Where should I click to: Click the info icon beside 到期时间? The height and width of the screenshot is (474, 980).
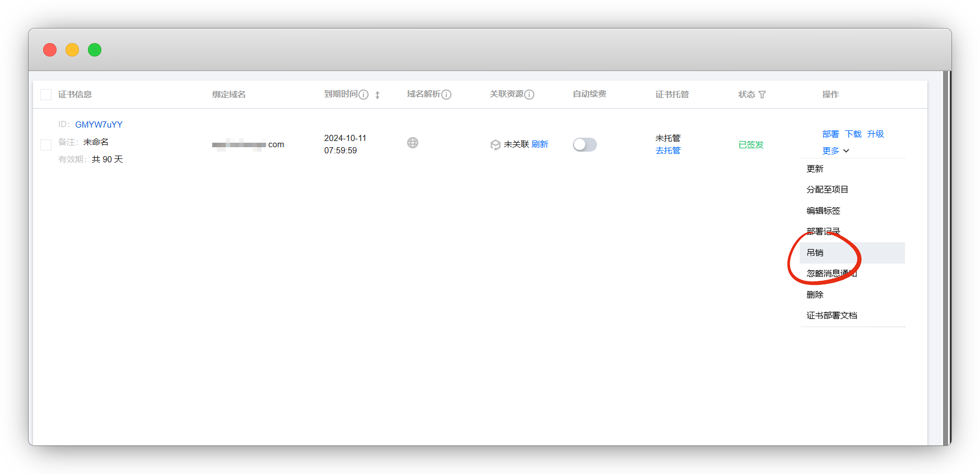pyautogui.click(x=363, y=95)
